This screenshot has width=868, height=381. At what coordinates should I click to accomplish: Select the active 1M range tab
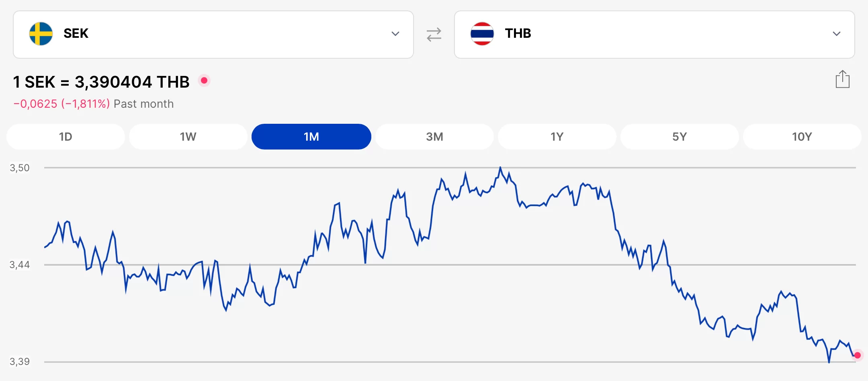(x=311, y=137)
